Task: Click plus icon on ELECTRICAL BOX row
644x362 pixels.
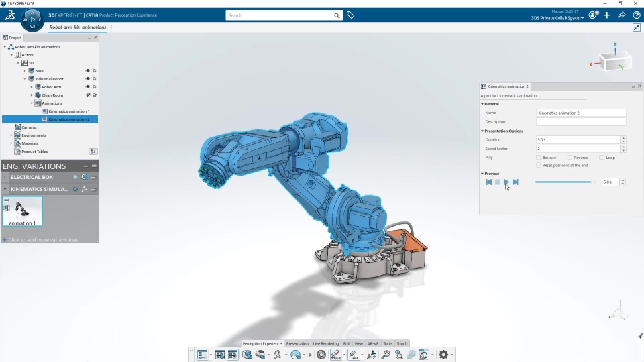Action: pos(75,177)
